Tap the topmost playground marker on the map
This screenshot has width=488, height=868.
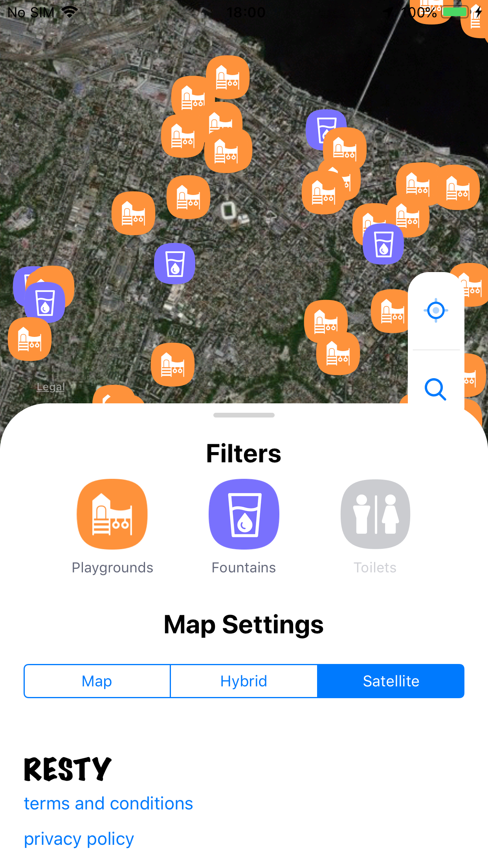coord(228,77)
